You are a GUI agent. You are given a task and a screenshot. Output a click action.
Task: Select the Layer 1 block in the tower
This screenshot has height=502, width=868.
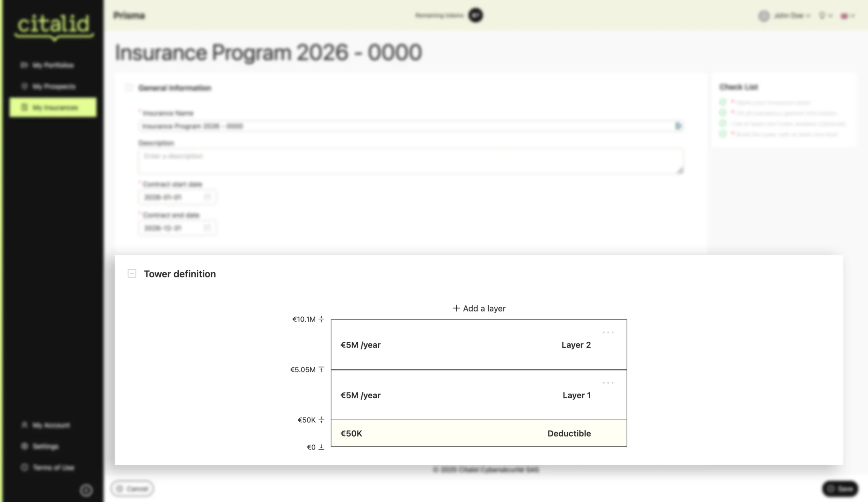(479, 395)
